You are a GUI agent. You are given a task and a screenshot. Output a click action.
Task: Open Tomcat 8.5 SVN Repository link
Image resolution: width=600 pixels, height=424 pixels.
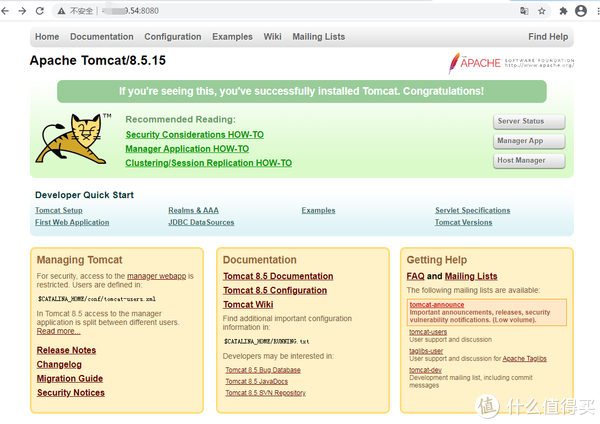(266, 393)
